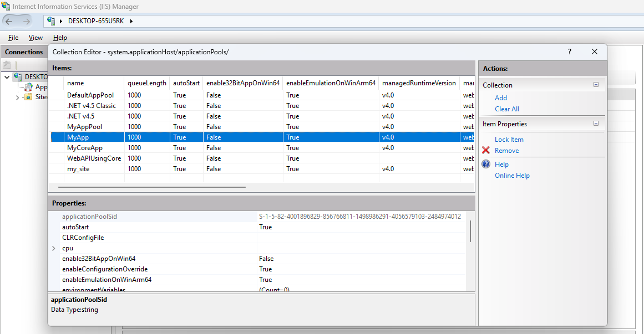Click the Lock Item action
Screen dimensions: 644x334
pyautogui.click(x=509, y=140)
